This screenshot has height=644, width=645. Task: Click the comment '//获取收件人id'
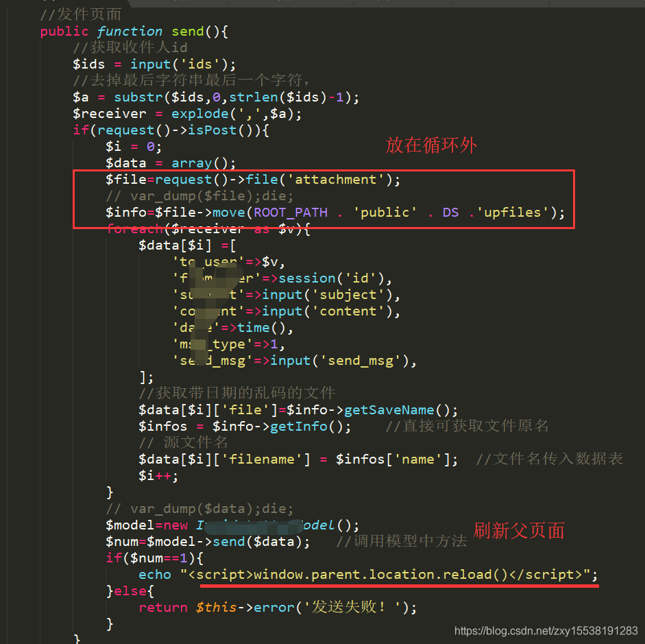[130, 48]
